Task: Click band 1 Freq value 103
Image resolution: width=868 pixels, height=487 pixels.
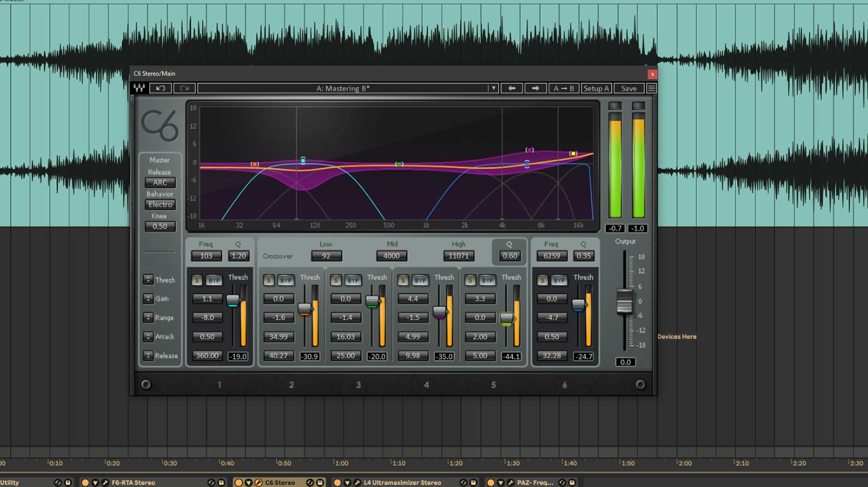Action: pyautogui.click(x=206, y=256)
